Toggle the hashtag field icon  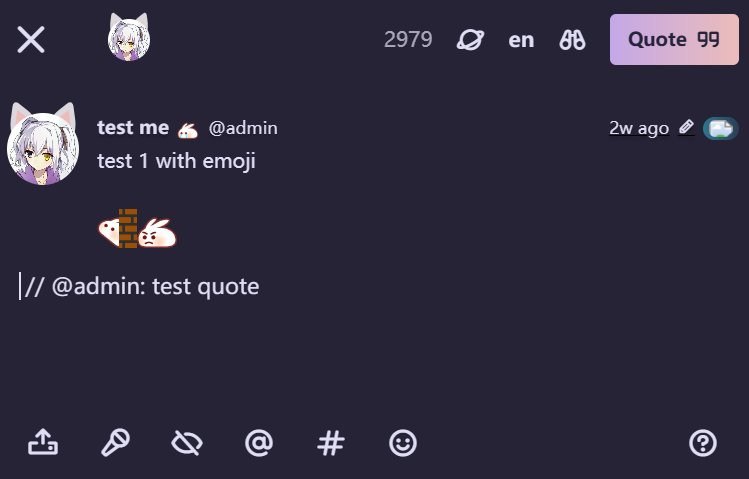click(x=331, y=442)
